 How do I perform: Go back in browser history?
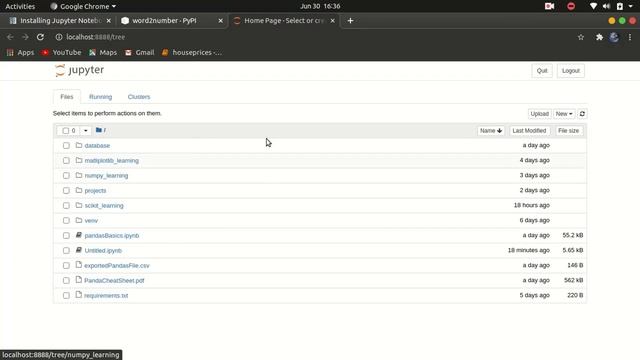10,37
